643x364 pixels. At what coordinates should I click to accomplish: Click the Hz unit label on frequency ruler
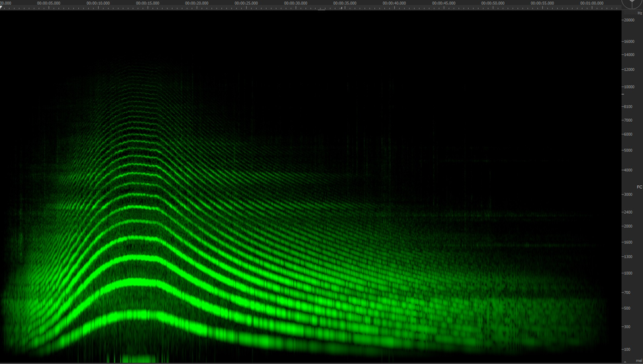639,13
